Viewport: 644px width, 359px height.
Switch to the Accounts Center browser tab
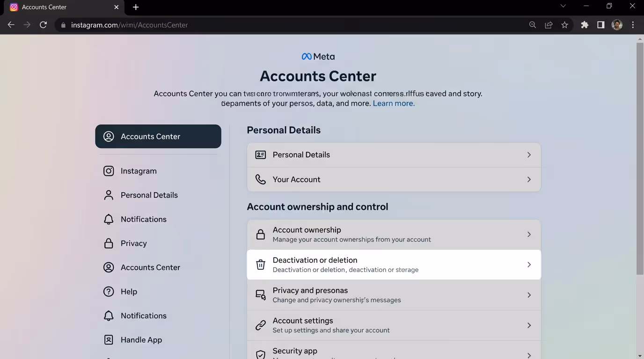tap(61, 7)
